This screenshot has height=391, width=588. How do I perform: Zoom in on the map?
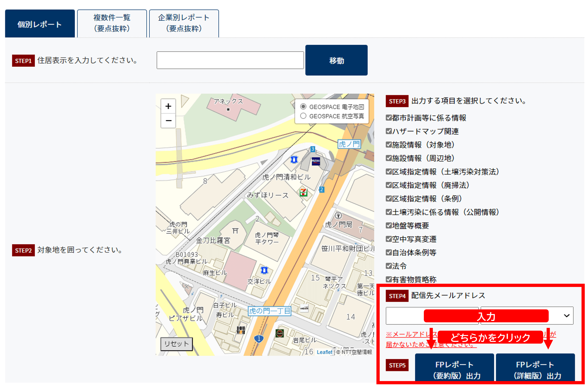click(x=168, y=106)
